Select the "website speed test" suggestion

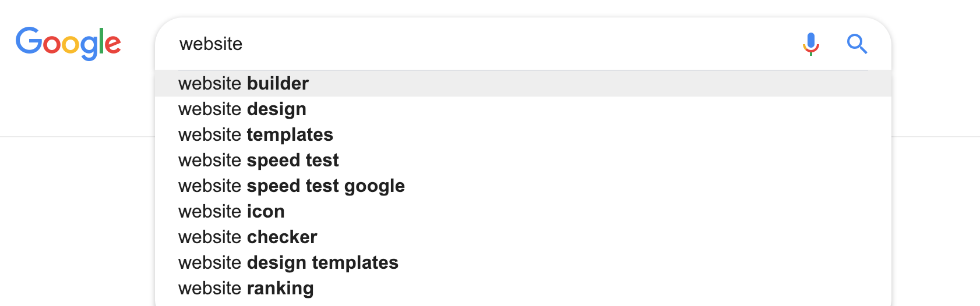point(259,161)
